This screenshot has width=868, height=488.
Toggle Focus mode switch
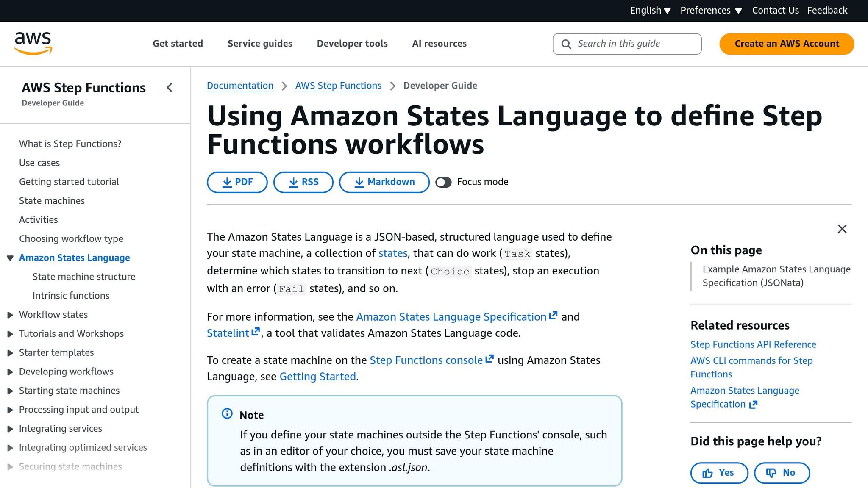coord(443,182)
